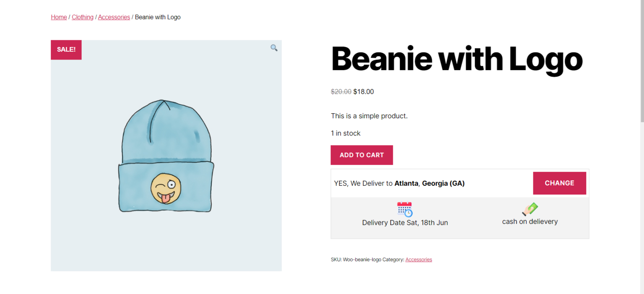644x294 pixels.
Task: Navigate to Clothing via the breadcrumb
Action: coord(82,17)
